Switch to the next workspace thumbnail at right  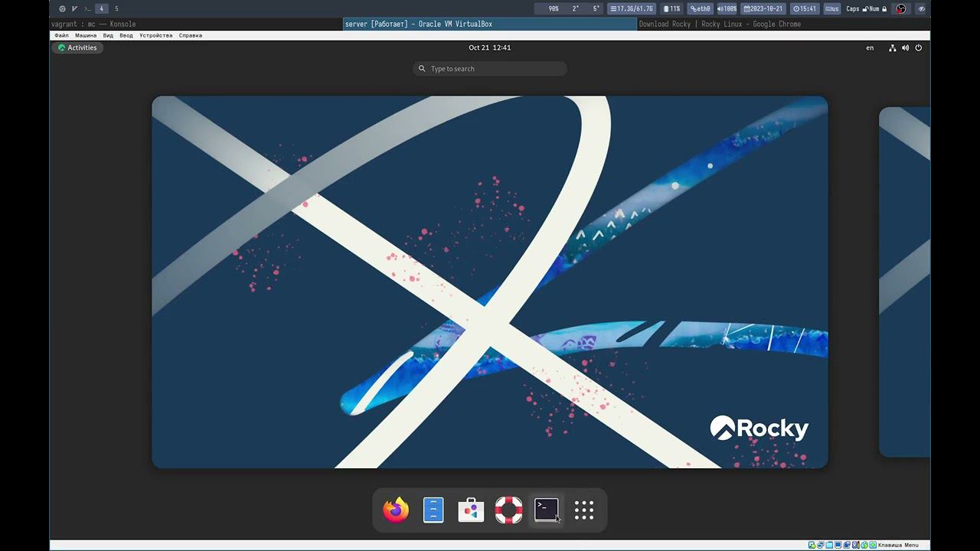(904, 282)
